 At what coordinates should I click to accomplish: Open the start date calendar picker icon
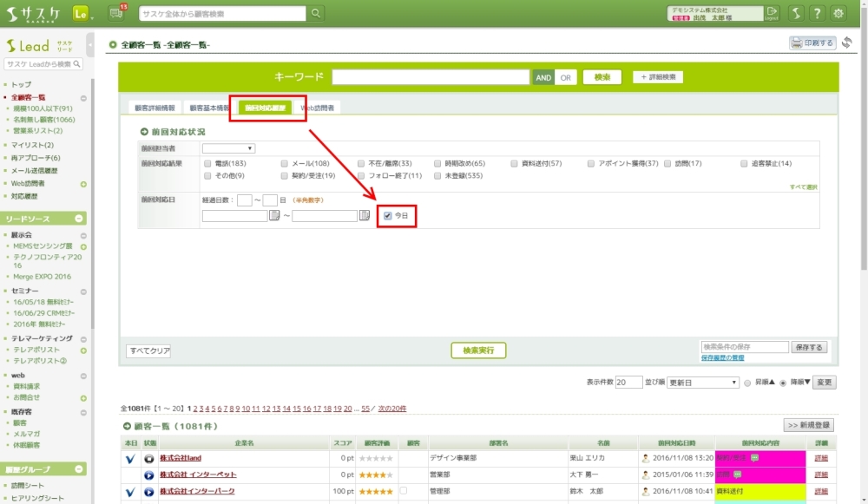pyautogui.click(x=274, y=215)
